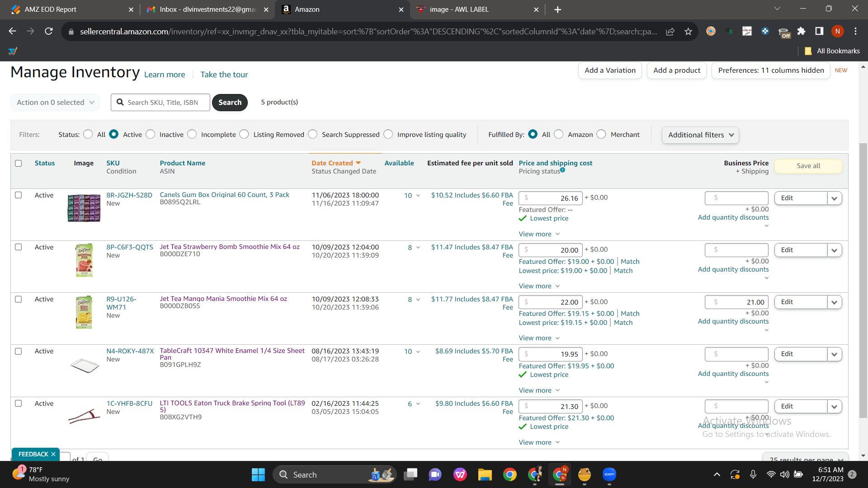Viewport: 868px width, 488px height.
Task: Bookmark this page with the star icon
Action: pyautogui.click(x=688, y=31)
